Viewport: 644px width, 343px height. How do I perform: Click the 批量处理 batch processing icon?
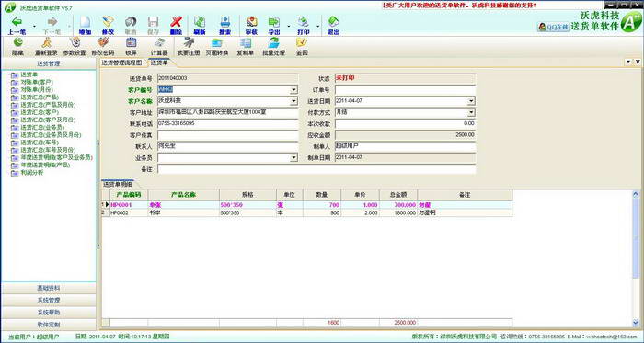274,47
